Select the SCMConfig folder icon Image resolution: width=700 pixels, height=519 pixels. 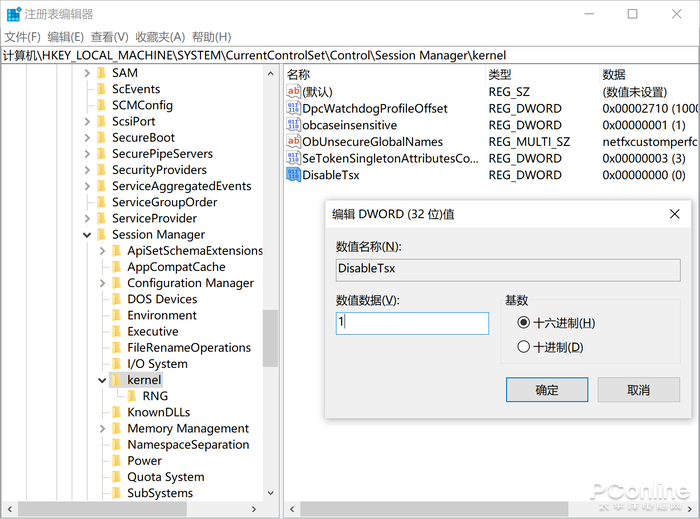(102, 105)
